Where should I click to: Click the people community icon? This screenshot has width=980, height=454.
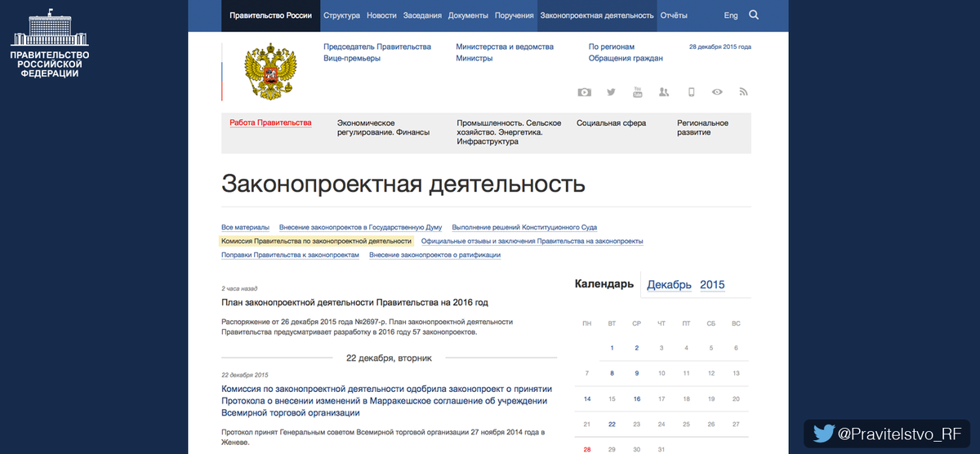coord(664,92)
